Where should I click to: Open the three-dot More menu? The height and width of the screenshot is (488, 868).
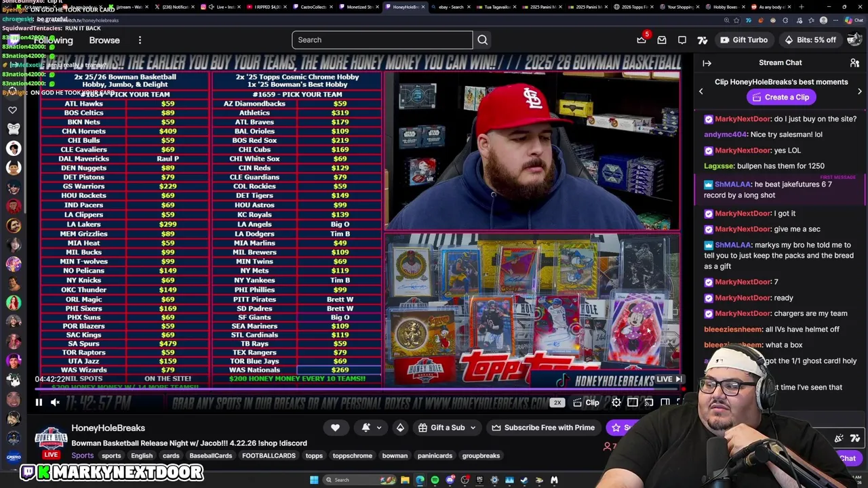(140, 41)
